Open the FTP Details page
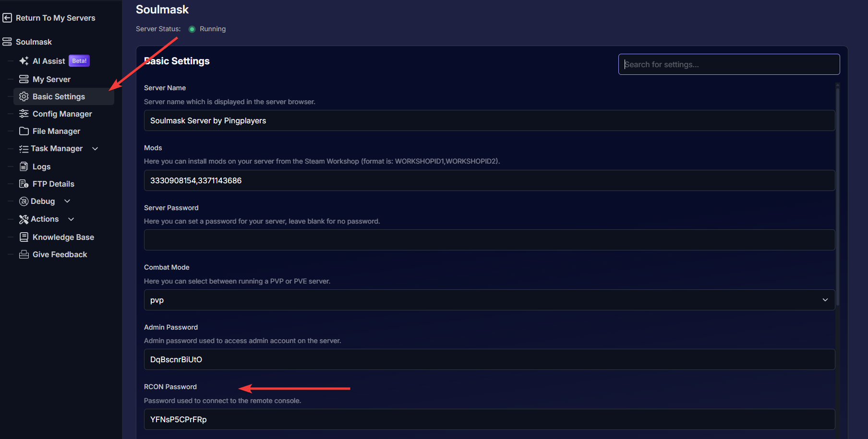This screenshot has width=868, height=439. [53, 184]
